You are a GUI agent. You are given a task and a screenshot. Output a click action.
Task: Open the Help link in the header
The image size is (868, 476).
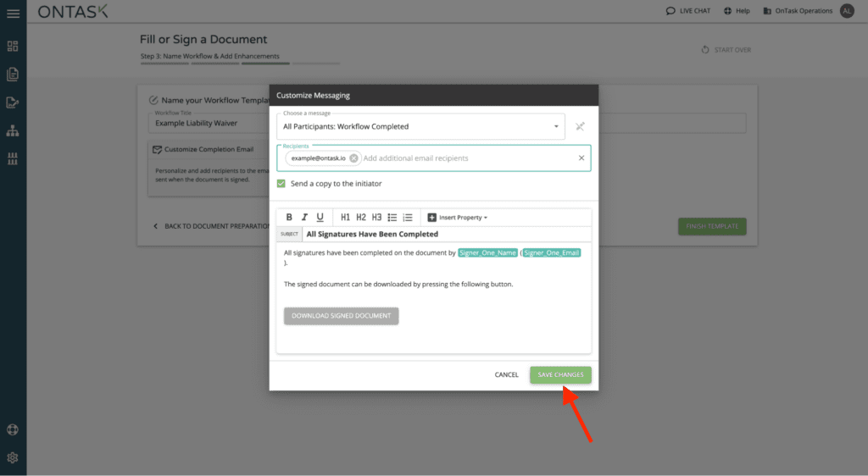(x=737, y=11)
